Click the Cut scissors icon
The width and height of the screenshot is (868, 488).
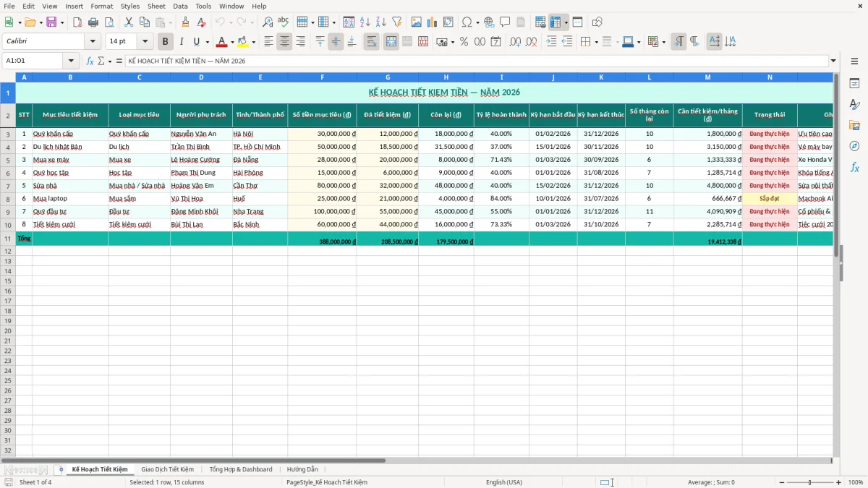pyautogui.click(x=129, y=22)
